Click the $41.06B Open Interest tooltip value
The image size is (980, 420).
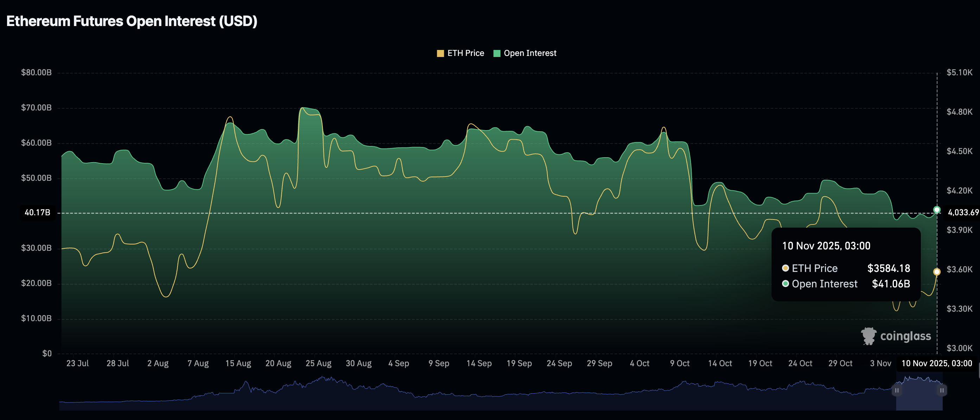[x=891, y=284]
